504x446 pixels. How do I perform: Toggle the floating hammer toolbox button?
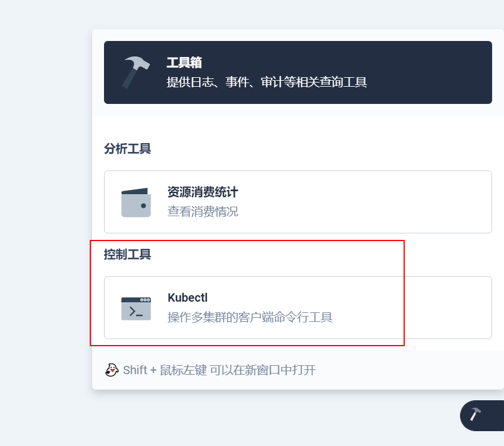[x=476, y=415]
